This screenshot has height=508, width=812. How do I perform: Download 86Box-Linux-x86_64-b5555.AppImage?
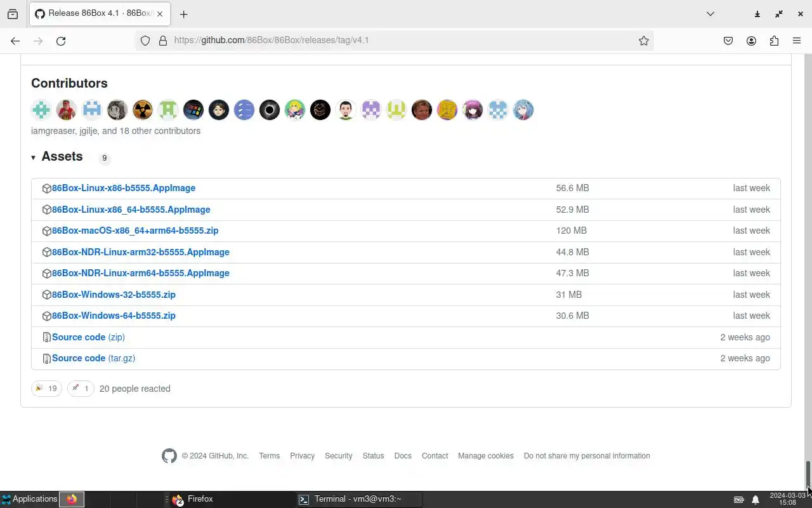pos(131,210)
